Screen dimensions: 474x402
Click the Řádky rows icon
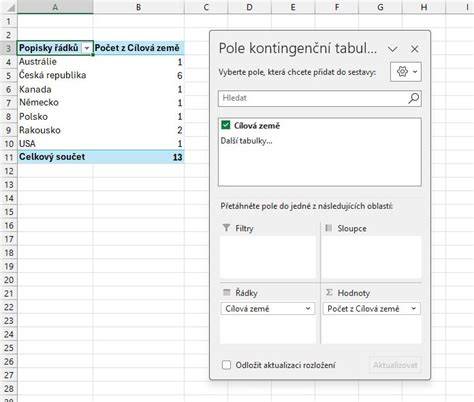227,292
